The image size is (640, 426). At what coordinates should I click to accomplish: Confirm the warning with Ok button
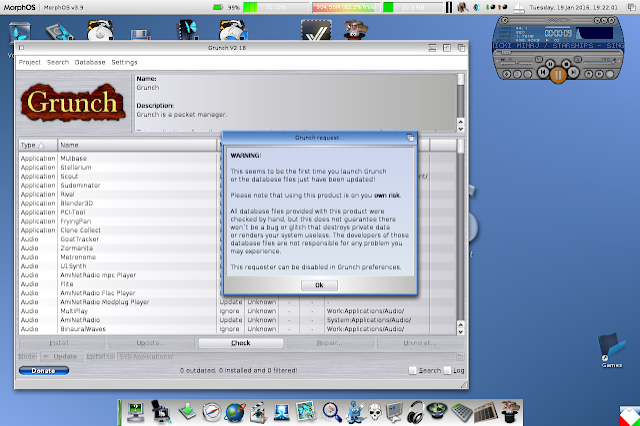[x=318, y=285]
